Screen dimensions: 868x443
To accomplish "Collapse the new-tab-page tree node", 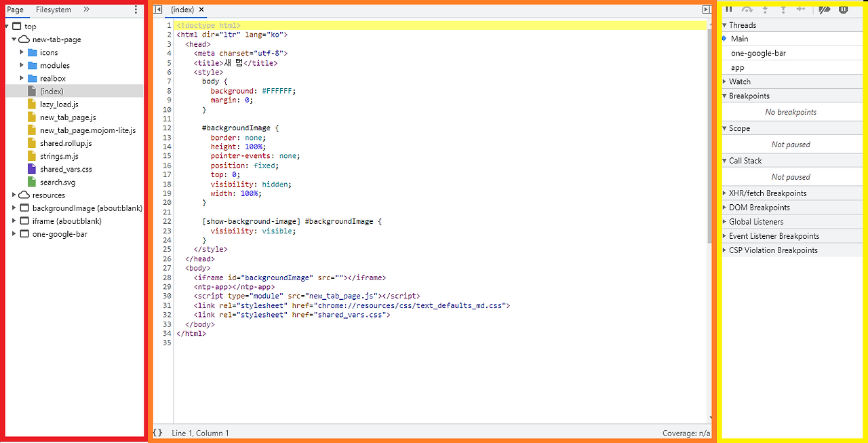I will click(x=14, y=39).
